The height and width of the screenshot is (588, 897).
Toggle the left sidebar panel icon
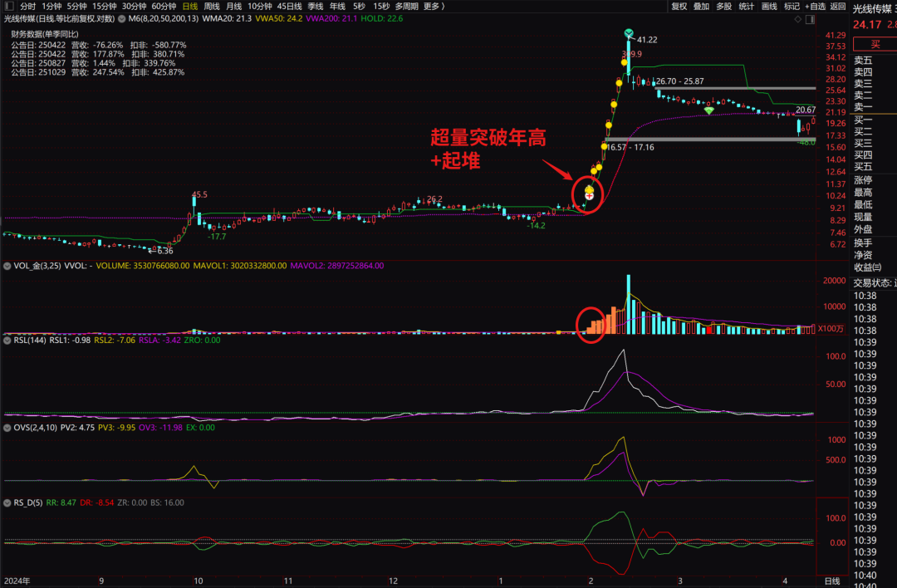[9, 7]
